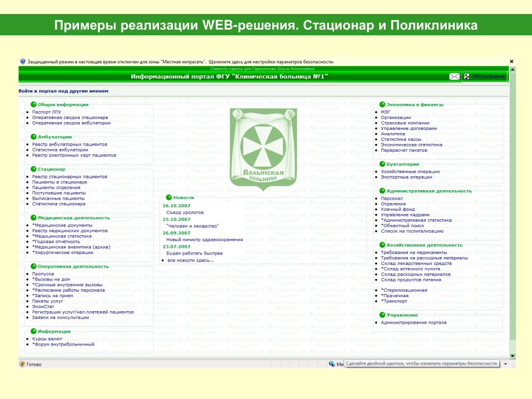Image resolution: width=532 pixels, height=399 pixels.
Task: Open Склад лекарственных средств link
Action: (416, 263)
